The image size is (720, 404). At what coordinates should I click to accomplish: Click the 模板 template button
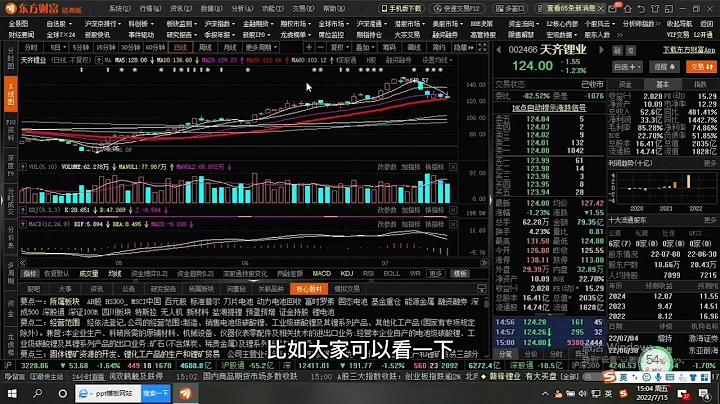click(460, 274)
